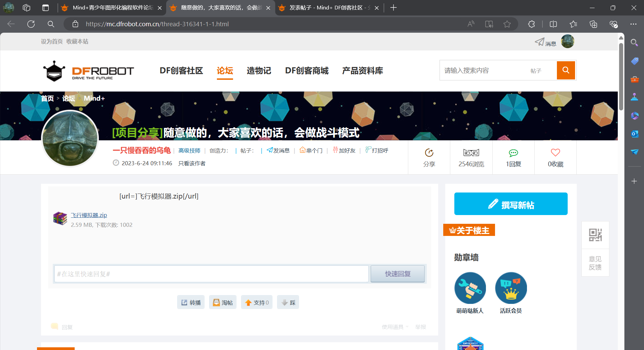Screen dimensions: 644x350
Task: Open the 1回复 reply bubble icon
Action: click(x=514, y=153)
